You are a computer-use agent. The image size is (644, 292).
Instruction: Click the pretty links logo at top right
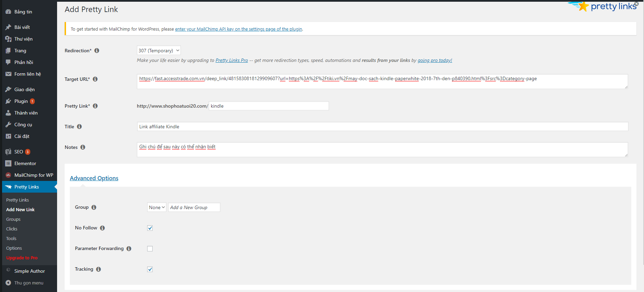click(603, 6)
